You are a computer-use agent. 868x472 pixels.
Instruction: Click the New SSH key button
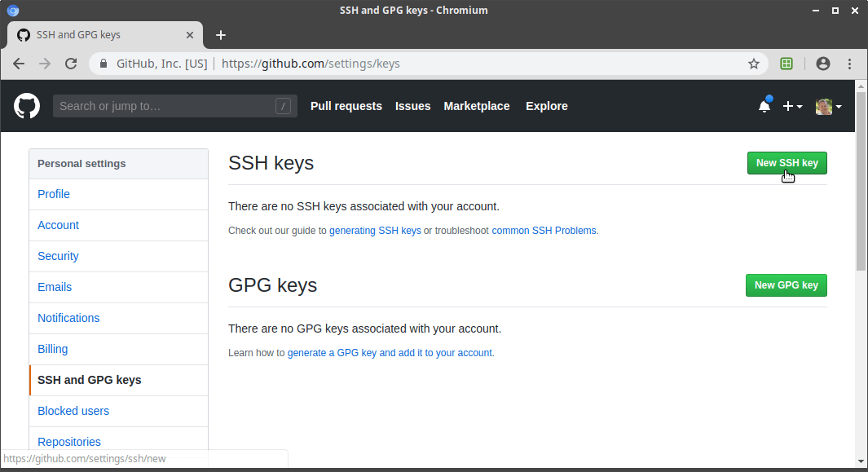(x=786, y=163)
